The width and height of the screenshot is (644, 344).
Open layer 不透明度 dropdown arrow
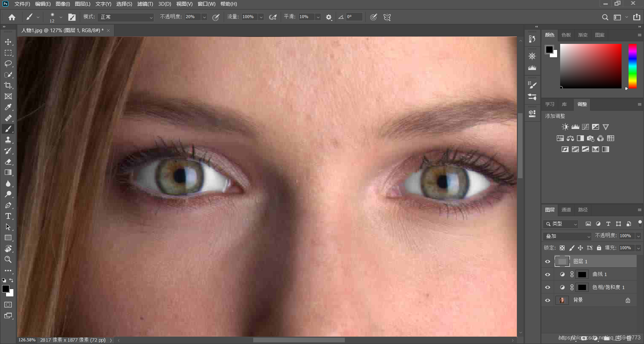tap(638, 236)
